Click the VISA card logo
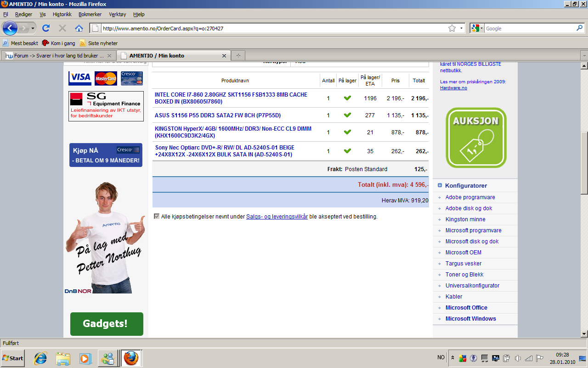The image size is (588, 368). 80,78
